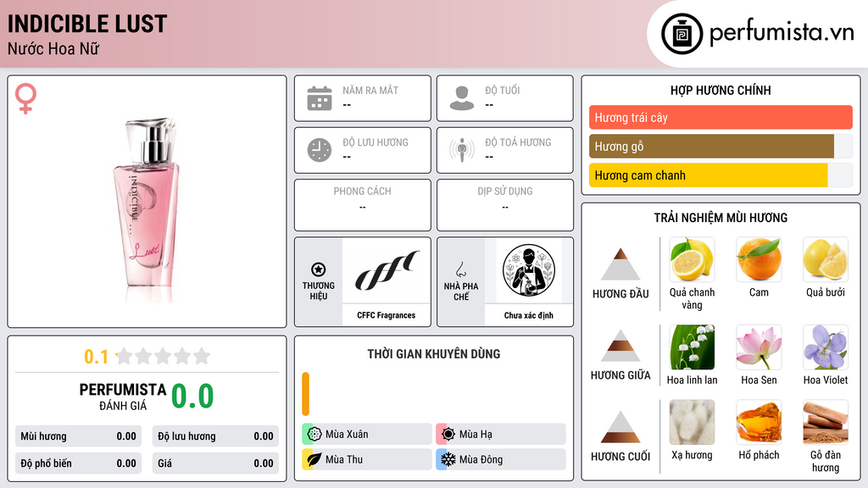The image size is (868, 488).
Task: Click the Độ toả hương label
Action: [x=518, y=142]
